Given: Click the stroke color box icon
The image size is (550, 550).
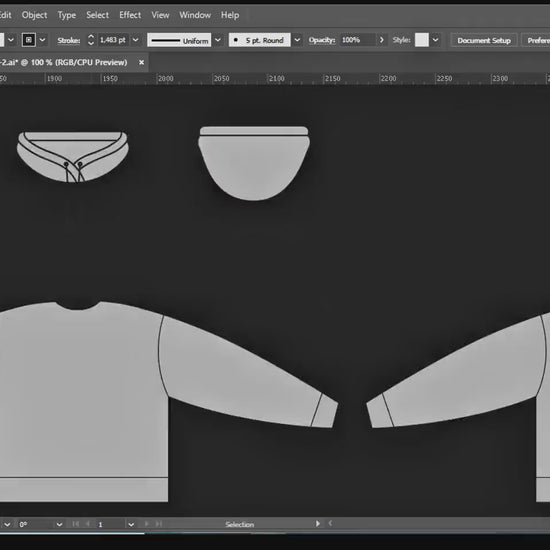Looking at the screenshot, I should click(29, 40).
